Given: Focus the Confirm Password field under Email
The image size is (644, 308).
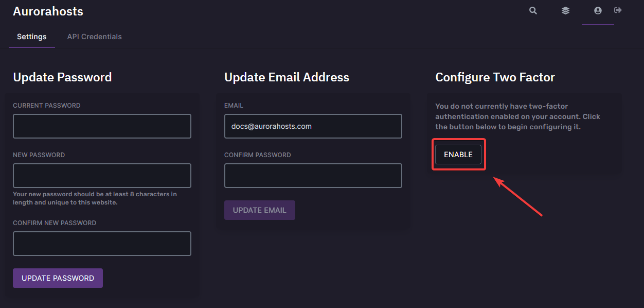Looking at the screenshot, I should tap(313, 176).
